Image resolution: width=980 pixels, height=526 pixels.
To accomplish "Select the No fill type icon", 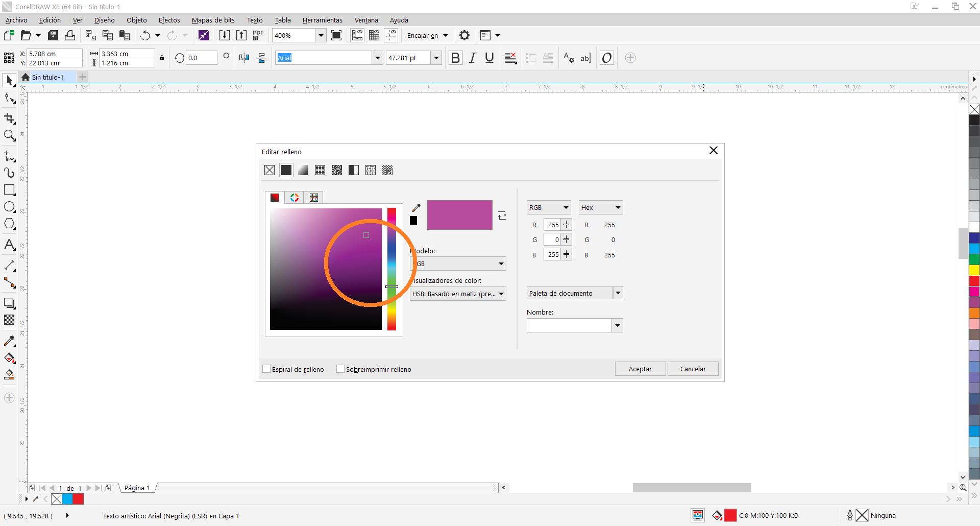I will point(269,170).
